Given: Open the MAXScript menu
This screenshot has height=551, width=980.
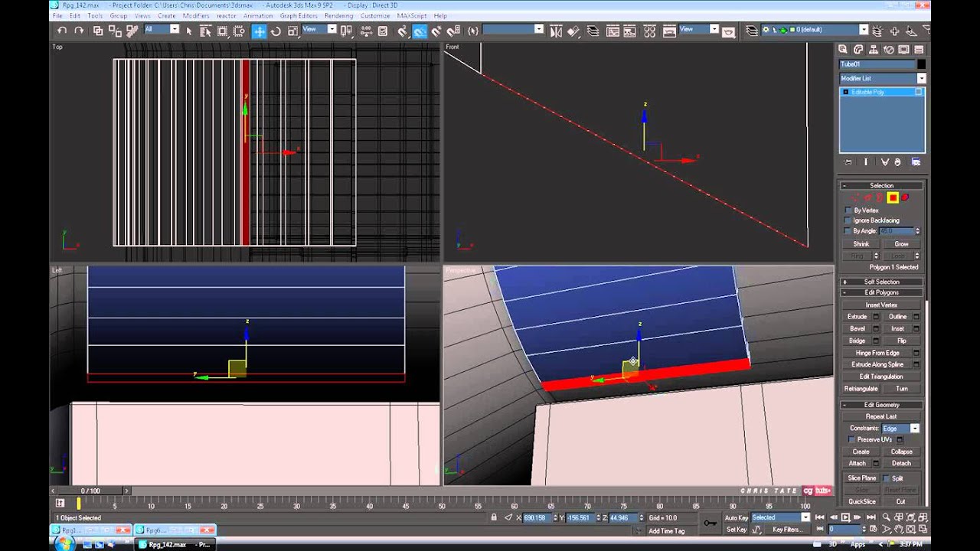Looking at the screenshot, I should click(412, 15).
